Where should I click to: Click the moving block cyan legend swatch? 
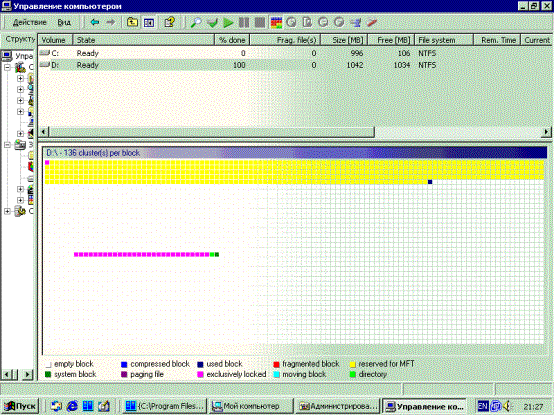(x=276, y=374)
